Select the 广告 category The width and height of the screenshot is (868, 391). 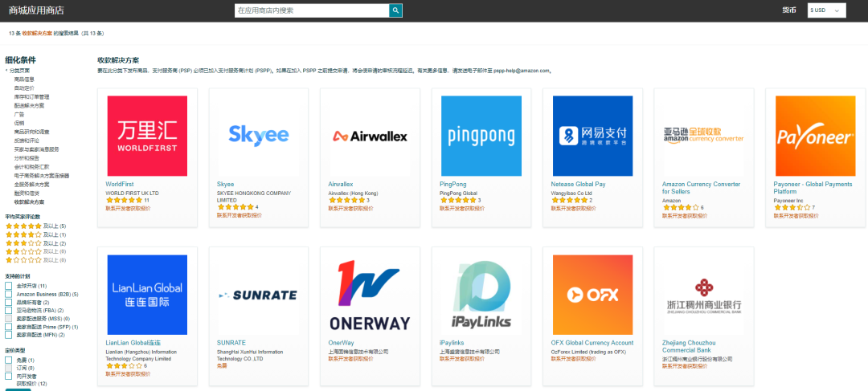(x=19, y=115)
